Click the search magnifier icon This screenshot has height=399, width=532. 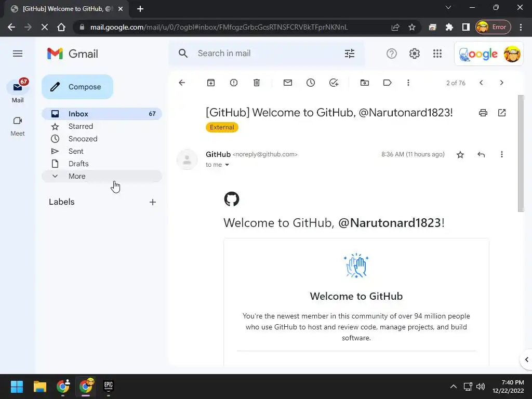[183, 54]
